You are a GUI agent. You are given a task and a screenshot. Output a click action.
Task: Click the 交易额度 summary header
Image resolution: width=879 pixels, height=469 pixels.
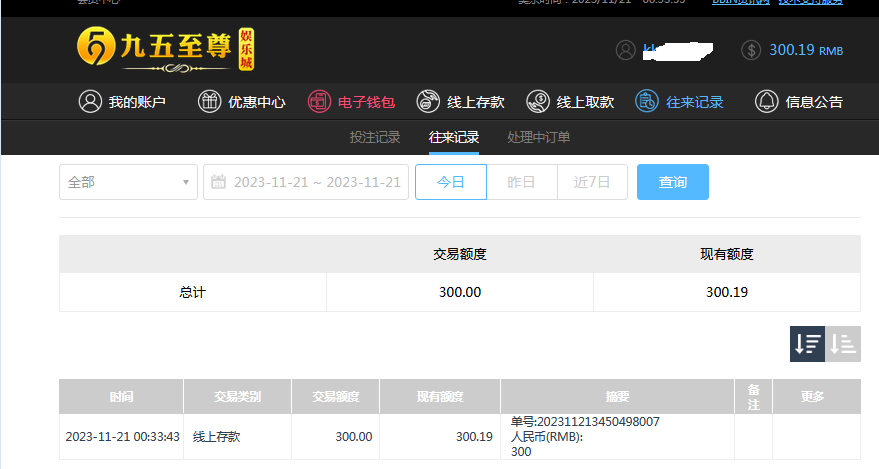click(x=460, y=254)
